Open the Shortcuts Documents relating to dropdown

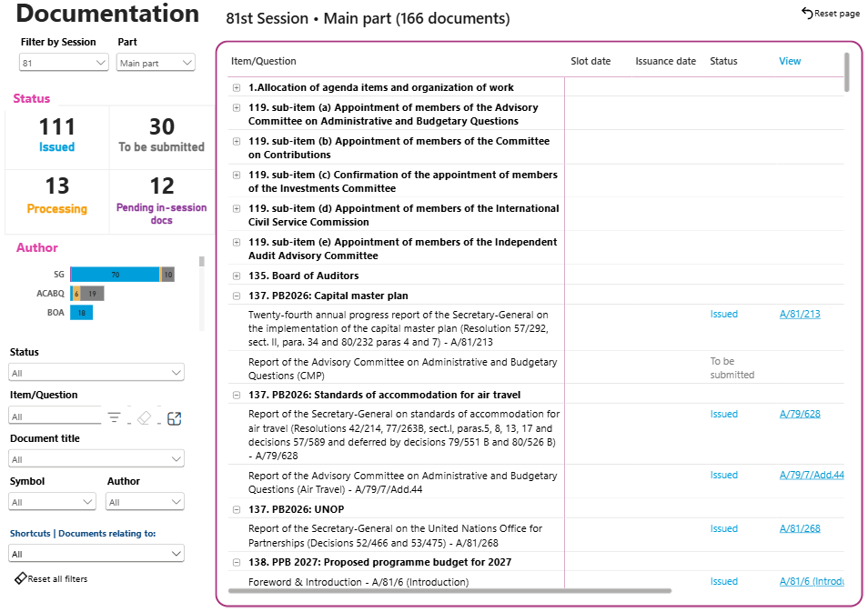[96, 553]
